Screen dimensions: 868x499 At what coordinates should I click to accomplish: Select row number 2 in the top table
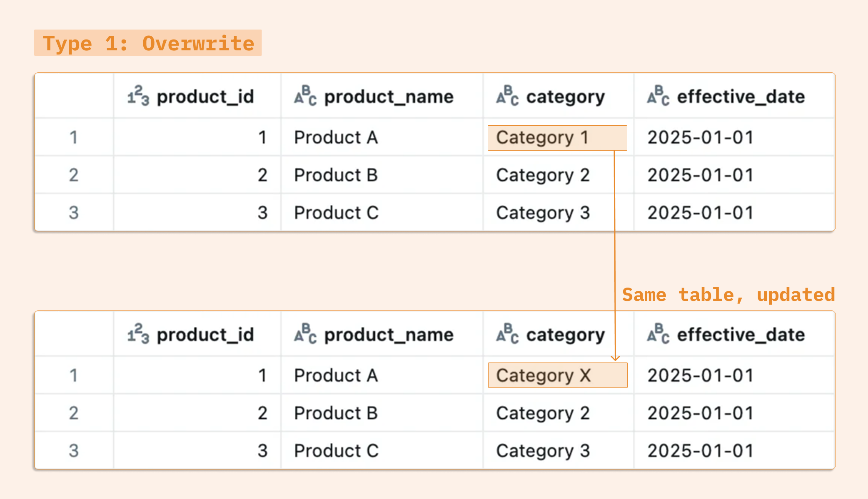[x=74, y=175]
